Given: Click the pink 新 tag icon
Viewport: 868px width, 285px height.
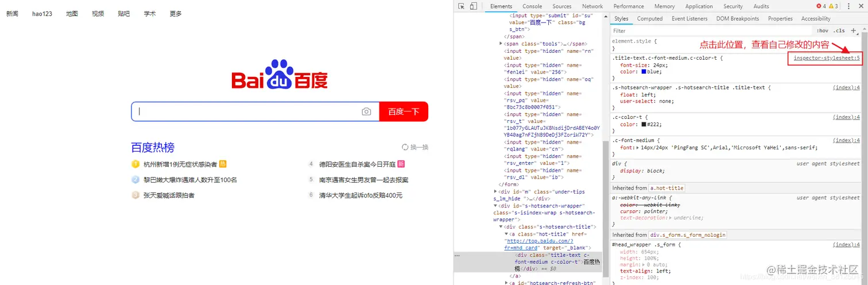Looking at the screenshot, I should point(401,164).
